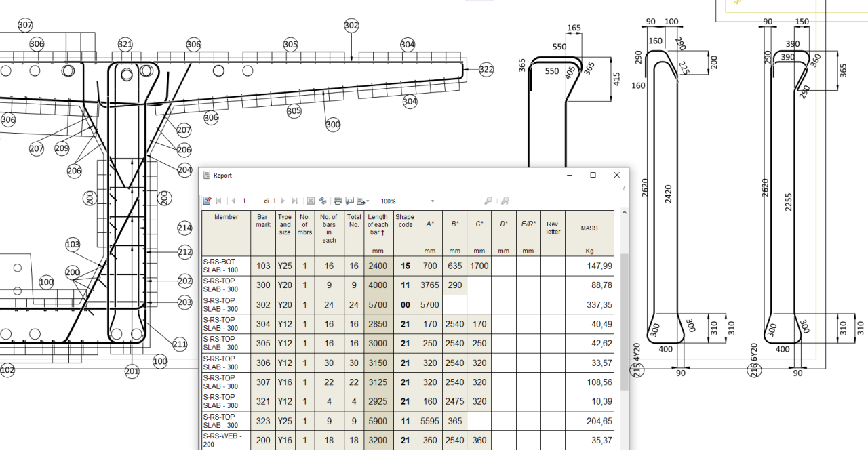Click the help question mark
The height and width of the screenshot is (450, 868).
click(x=624, y=188)
